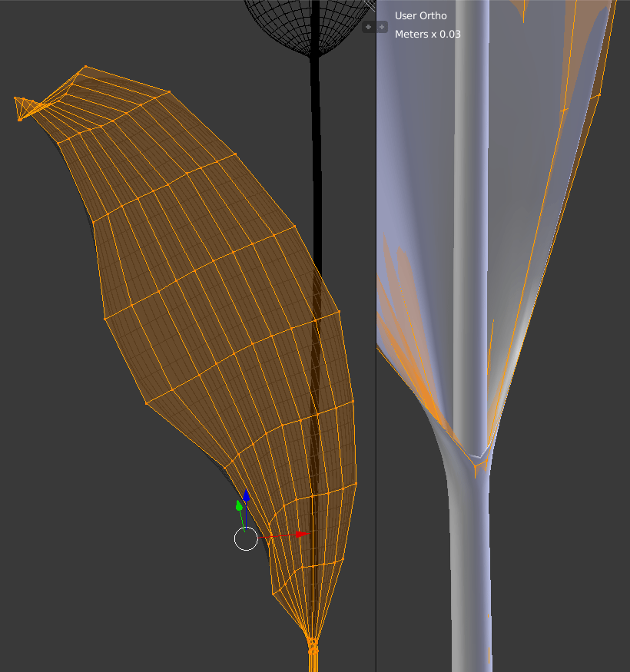The height and width of the screenshot is (672, 630).
Task: Click the white circle at the manipulator center
Action: 246,539
